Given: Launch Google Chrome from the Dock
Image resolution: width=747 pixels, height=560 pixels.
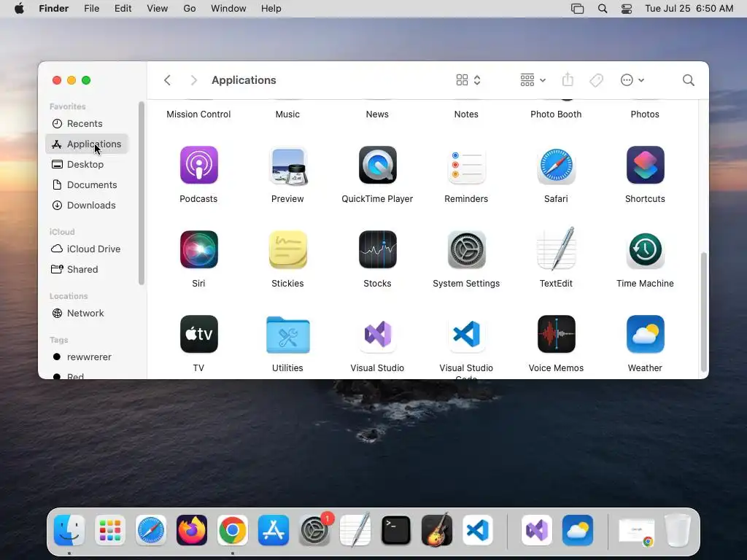Looking at the screenshot, I should pos(233,530).
